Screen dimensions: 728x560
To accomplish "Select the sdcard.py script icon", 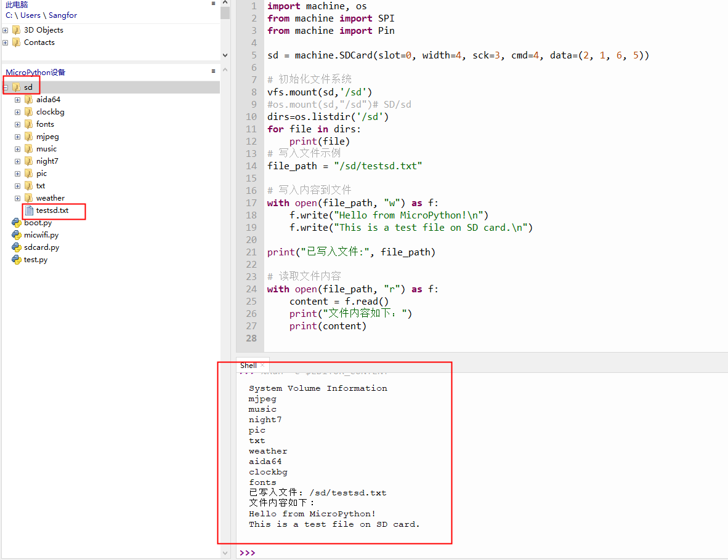I will click(16, 247).
